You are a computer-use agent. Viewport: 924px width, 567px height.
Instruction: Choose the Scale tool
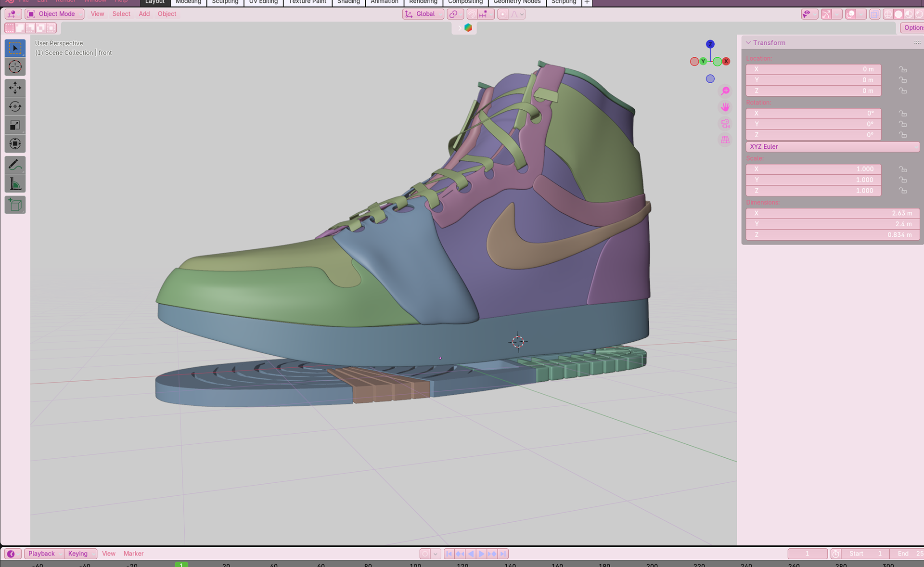click(15, 125)
